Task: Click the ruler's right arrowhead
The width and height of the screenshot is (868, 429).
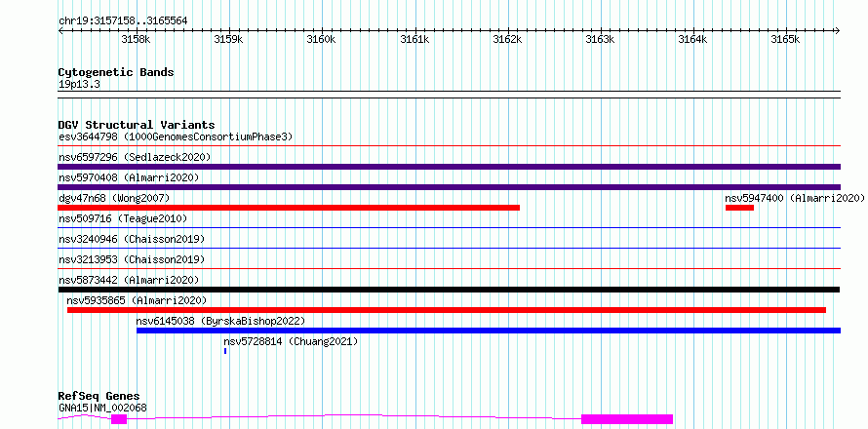Action: tap(838, 30)
